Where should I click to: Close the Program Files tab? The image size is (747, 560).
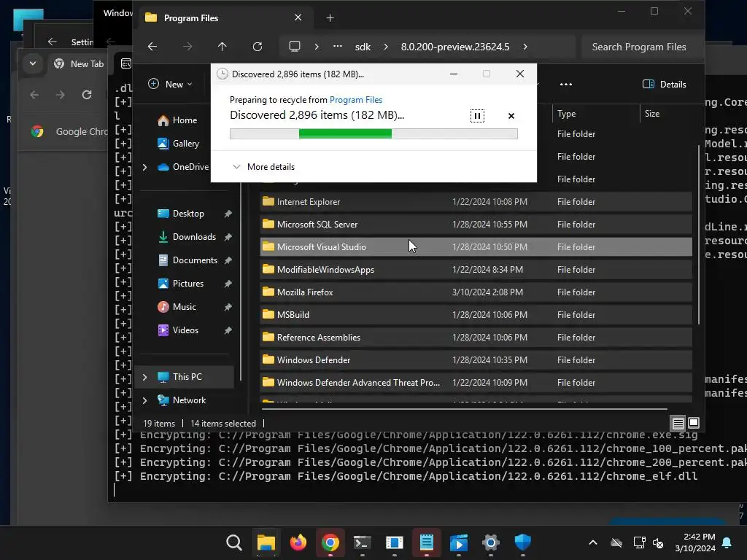click(298, 17)
